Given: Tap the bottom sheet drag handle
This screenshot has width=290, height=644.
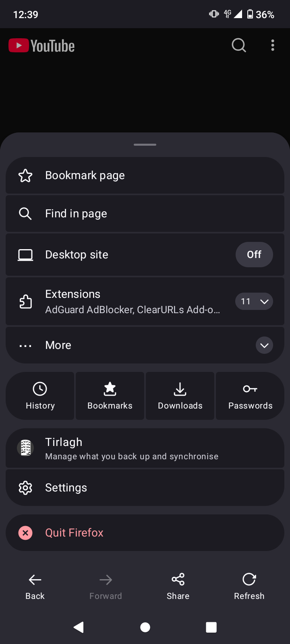Looking at the screenshot, I should coord(145,144).
